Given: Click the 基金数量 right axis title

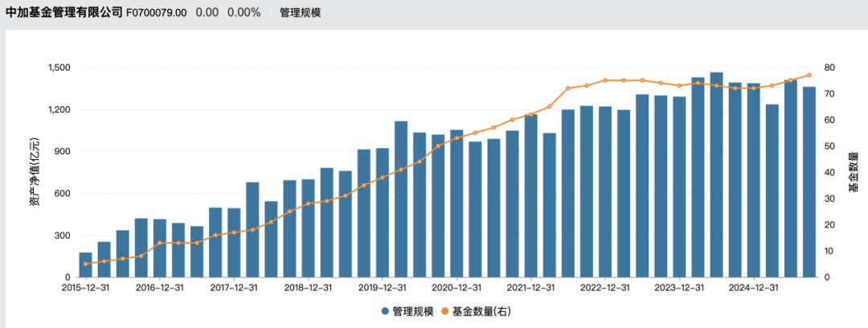Looking at the screenshot, I should coord(853,172).
